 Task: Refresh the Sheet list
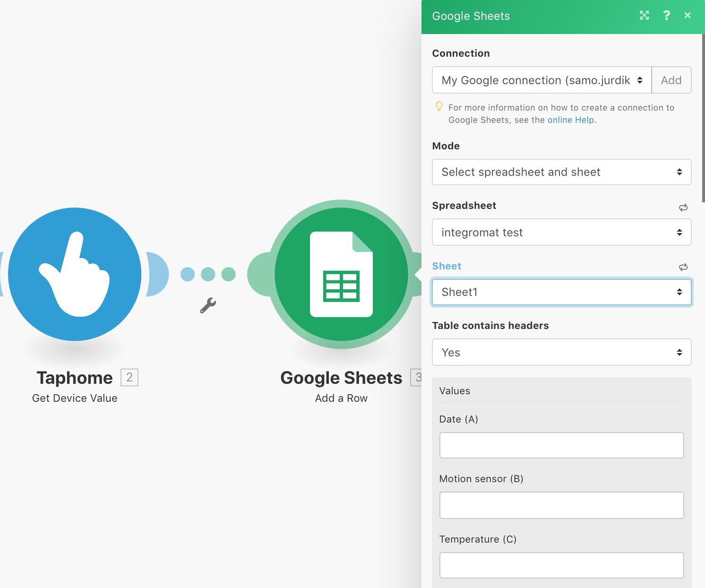point(683,267)
